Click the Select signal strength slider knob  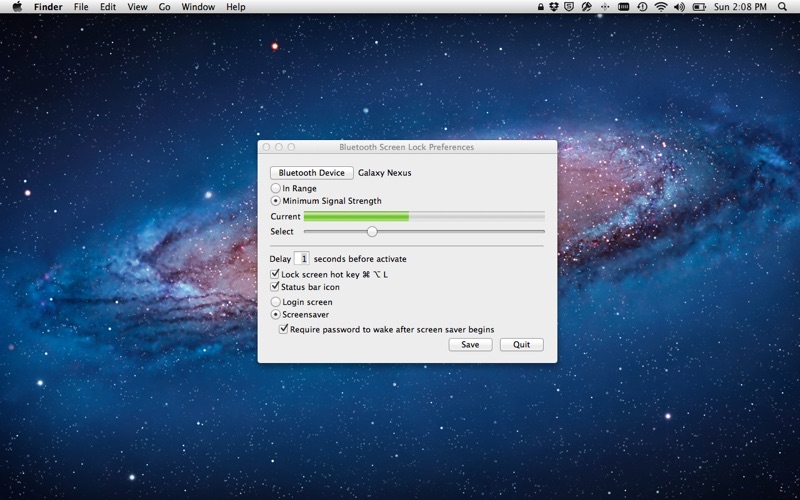[372, 232]
